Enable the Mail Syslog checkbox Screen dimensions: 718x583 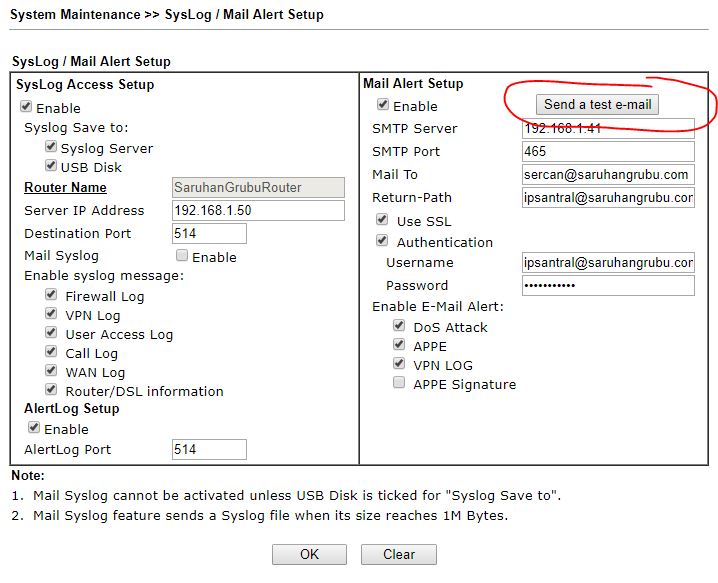click(182, 256)
